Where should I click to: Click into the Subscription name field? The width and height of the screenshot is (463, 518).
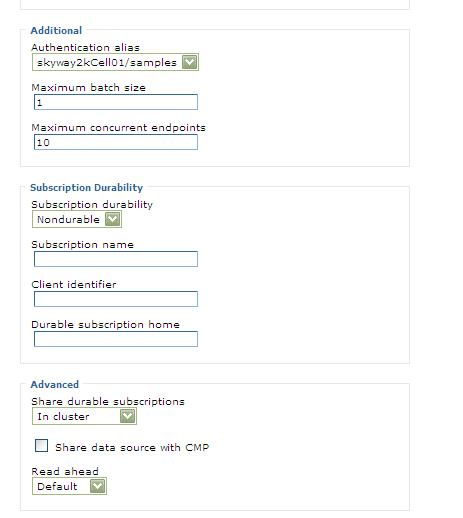[116, 259]
